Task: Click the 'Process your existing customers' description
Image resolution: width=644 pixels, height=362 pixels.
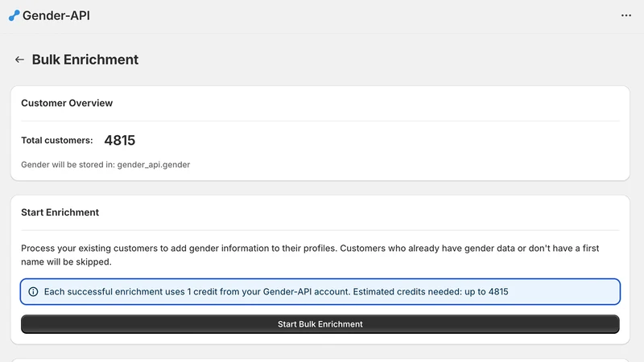Action: pos(310,255)
